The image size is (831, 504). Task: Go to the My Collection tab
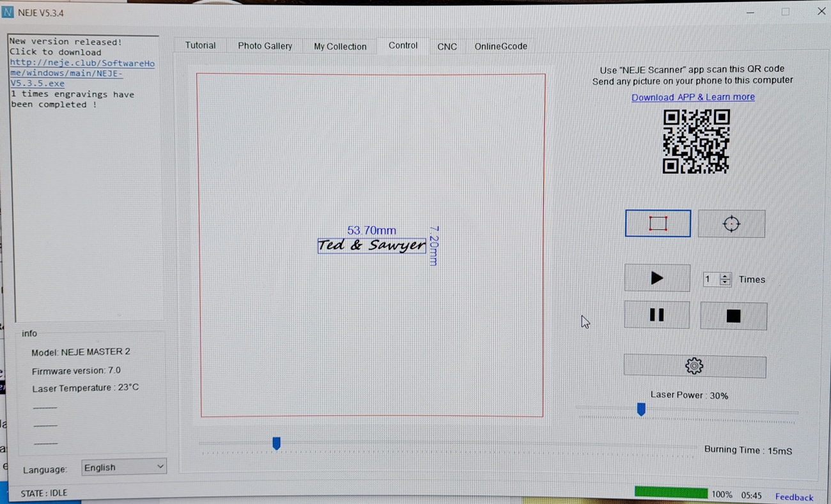coord(340,47)
